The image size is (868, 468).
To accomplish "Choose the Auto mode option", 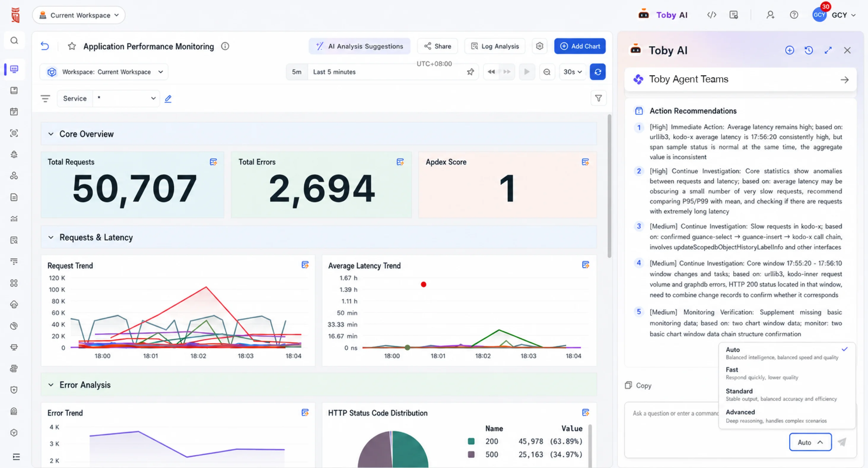I will 787,353.
